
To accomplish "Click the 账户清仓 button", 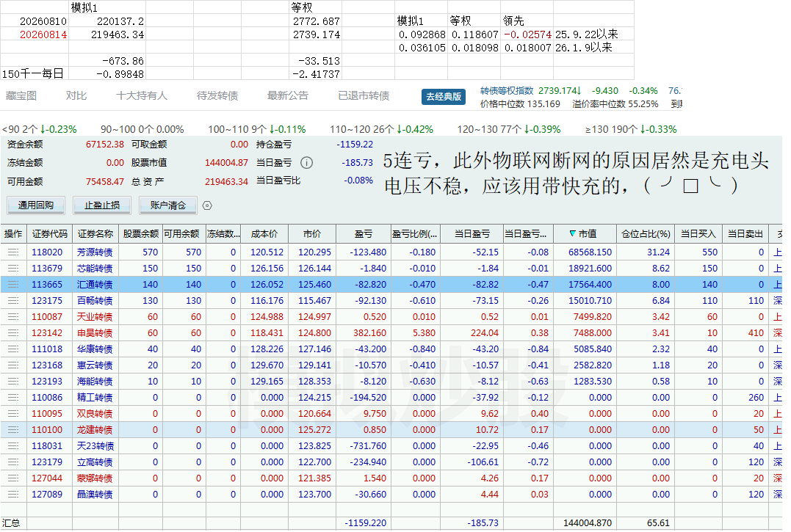I will [x=168, y=205].
